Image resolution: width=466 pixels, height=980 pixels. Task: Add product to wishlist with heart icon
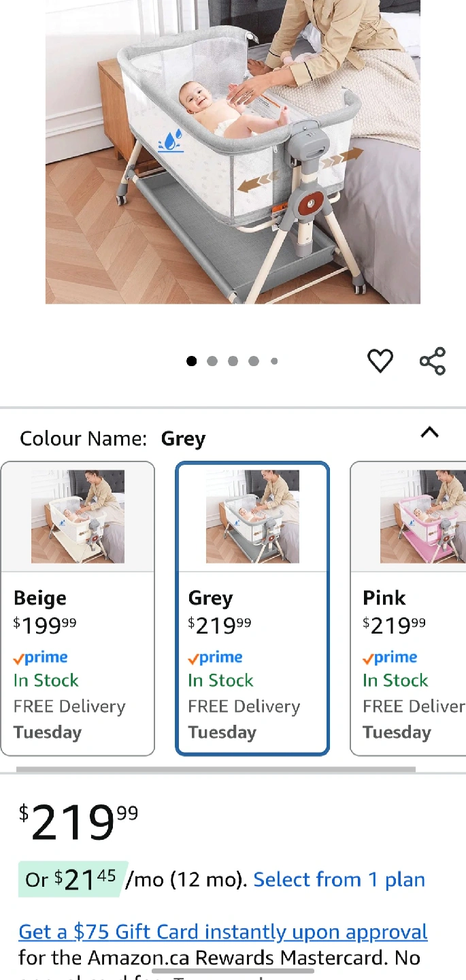380,361
